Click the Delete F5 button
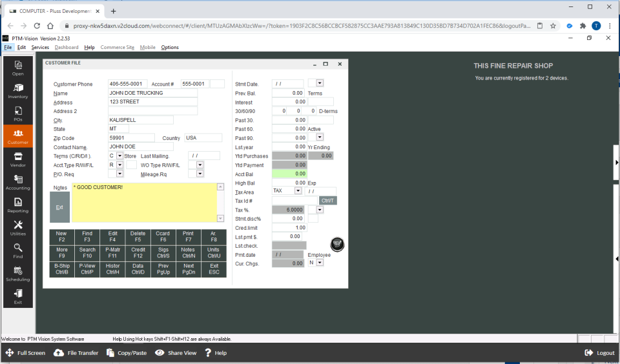The image size is (620, 364). (x=138, y=236)
